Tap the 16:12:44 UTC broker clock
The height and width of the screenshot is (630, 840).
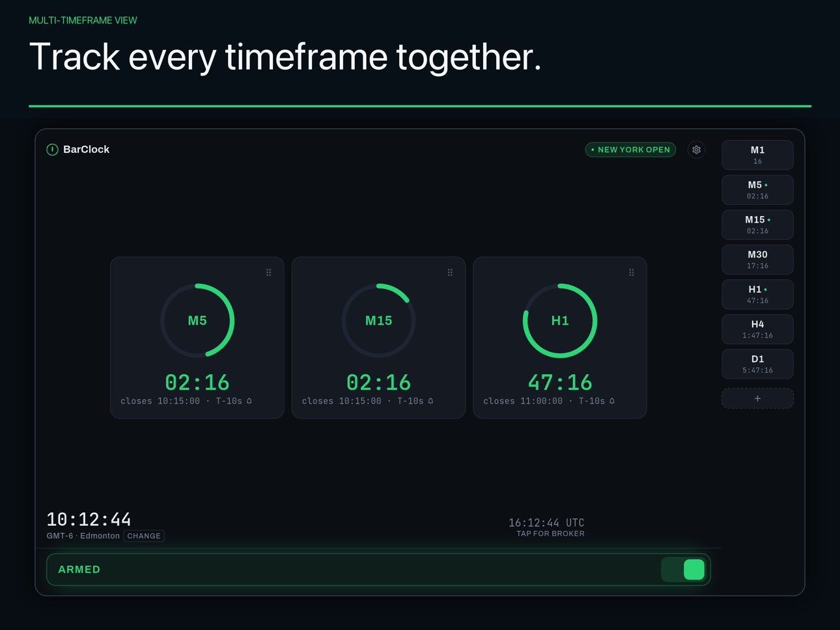546,523
